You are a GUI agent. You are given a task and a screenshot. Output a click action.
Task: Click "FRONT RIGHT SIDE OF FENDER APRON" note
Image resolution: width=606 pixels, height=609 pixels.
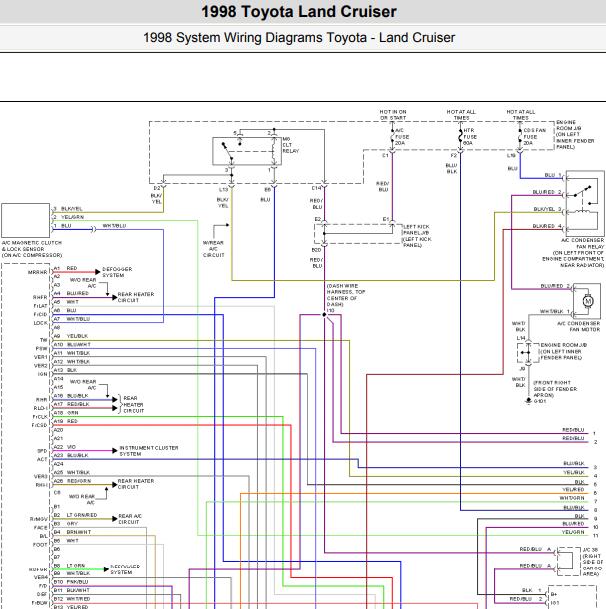coord(555,389)
